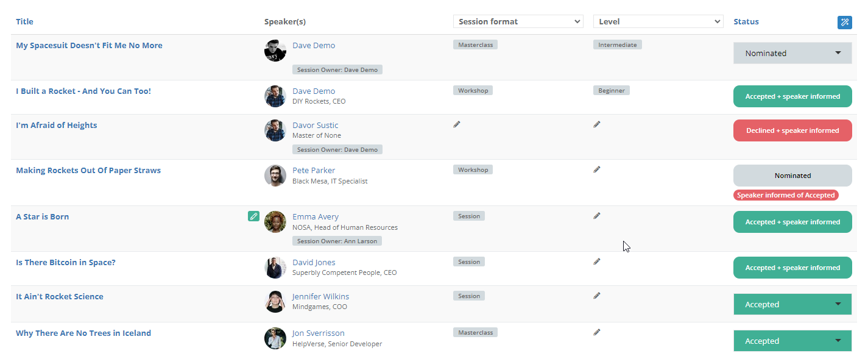Screen dimensions: 868x356
Task: Click level pencil for Is There Bitcoin in Space?
Action: point(597,262)
